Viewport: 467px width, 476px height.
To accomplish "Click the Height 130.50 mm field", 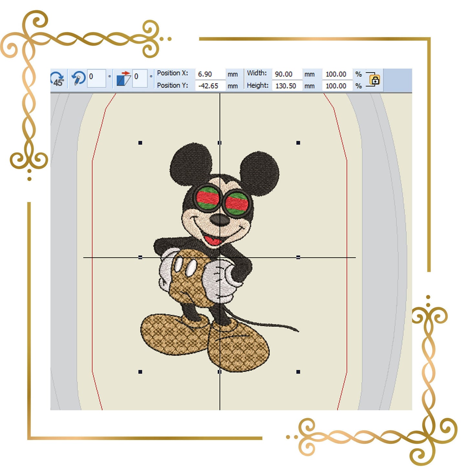I will [287, 86].
